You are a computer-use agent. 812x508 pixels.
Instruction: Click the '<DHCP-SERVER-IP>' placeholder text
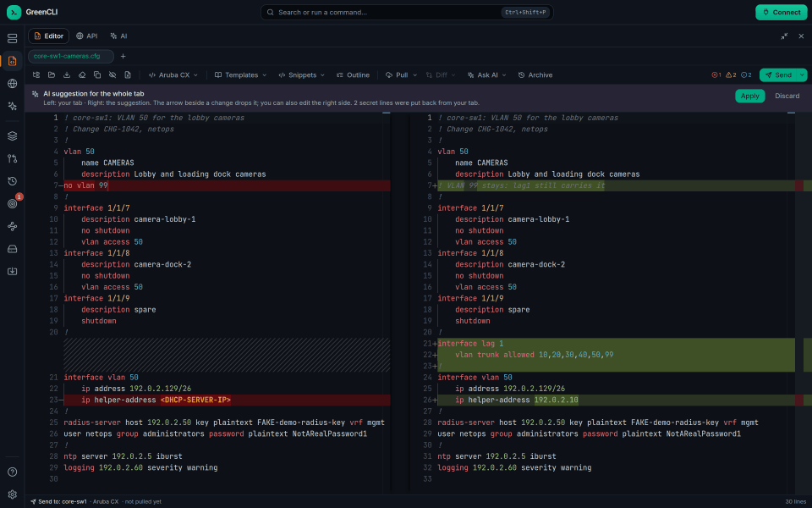click(x=195, y=400)
